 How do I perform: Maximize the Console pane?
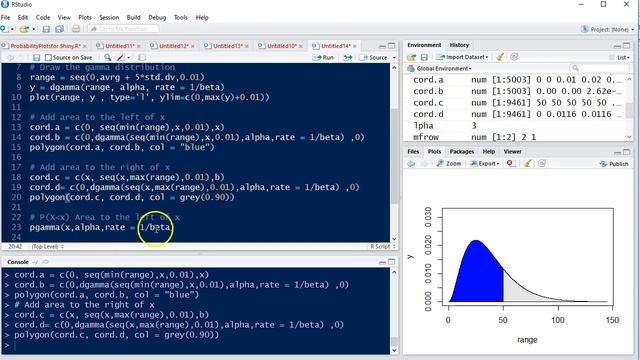pyautogui.click(x=391, y=262)
